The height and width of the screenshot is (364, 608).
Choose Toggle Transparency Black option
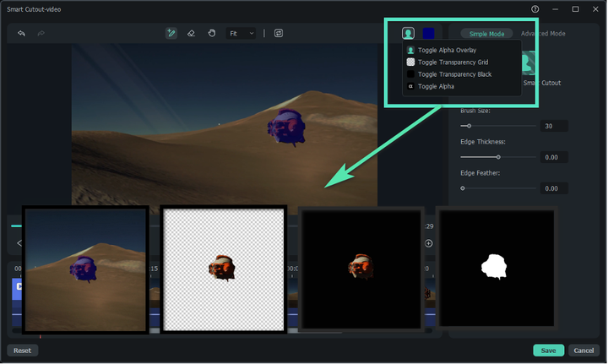[x=454, y=74]
